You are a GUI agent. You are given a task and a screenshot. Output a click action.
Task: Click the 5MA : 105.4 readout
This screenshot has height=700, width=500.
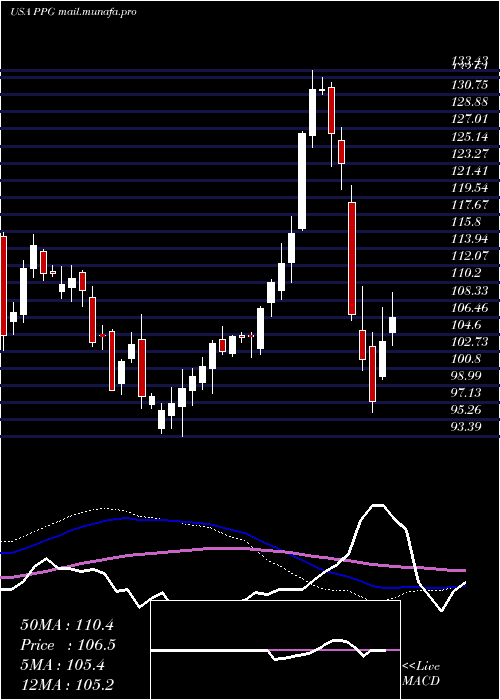[x=62, y=665]
